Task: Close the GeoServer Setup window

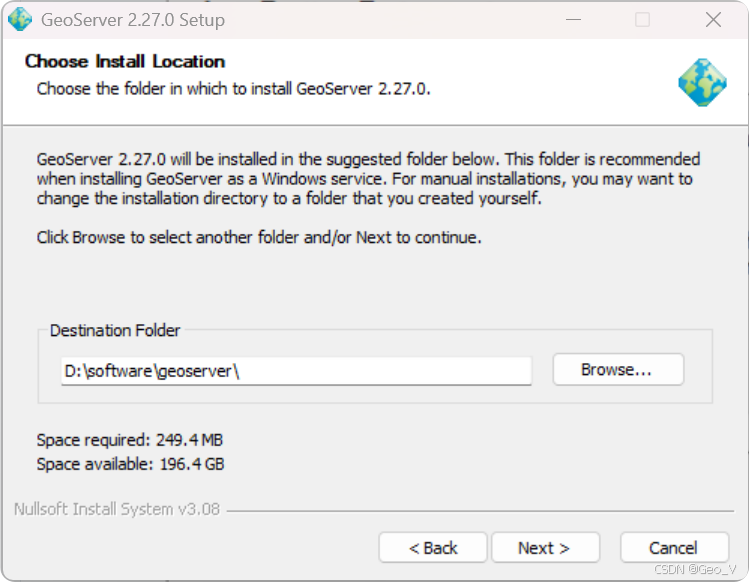Action: (x=713, y=20)
